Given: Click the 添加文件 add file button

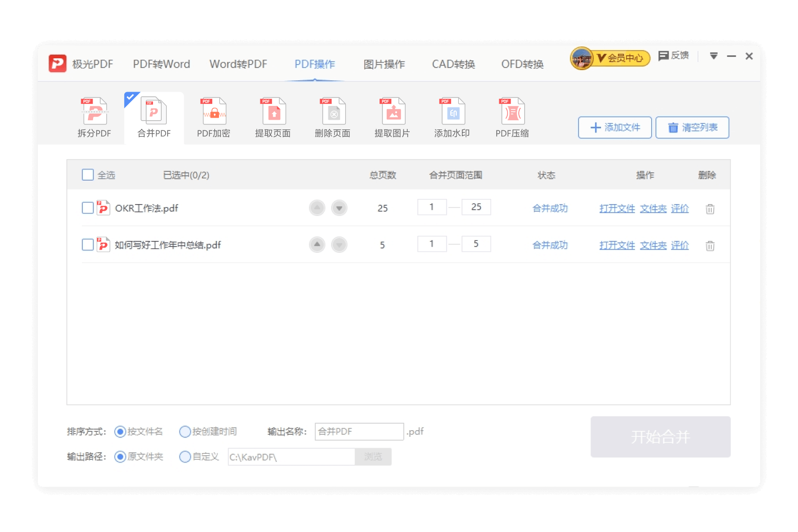Looking at the screenshot, I should click(x=615, y=127).
